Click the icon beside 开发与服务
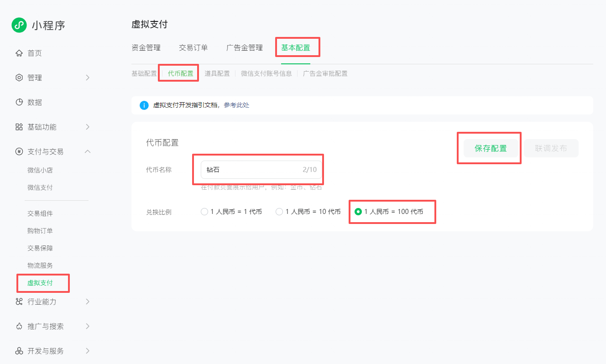This screenshot has width=606, height=364. [x=19, y=351]
